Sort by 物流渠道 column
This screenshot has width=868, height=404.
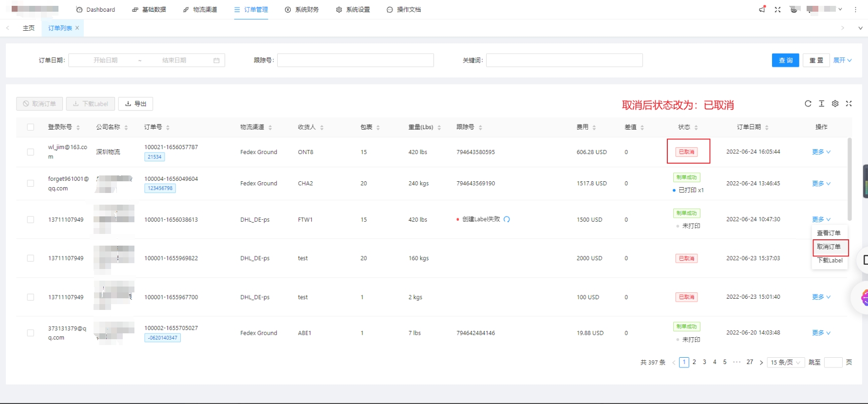click(x=270, y=127)
